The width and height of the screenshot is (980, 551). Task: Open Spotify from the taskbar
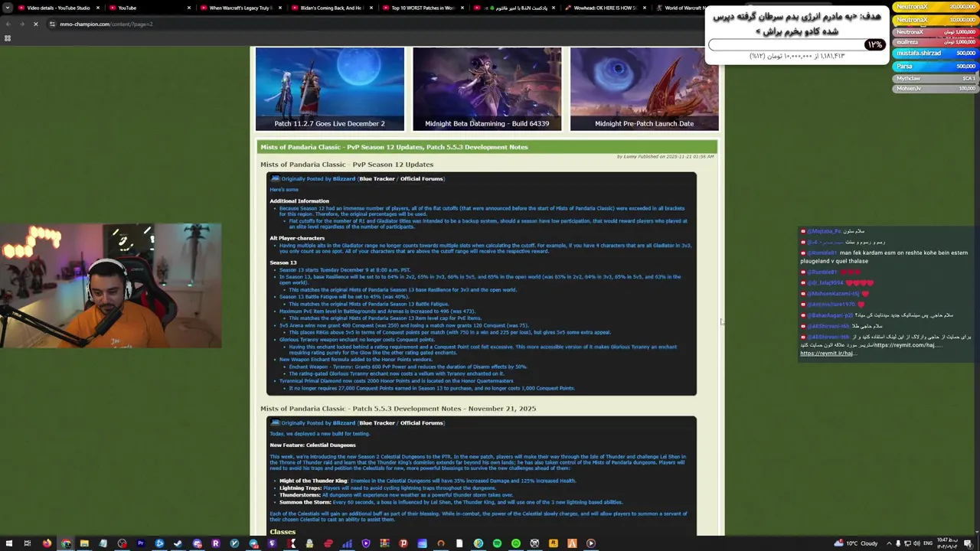497,543
